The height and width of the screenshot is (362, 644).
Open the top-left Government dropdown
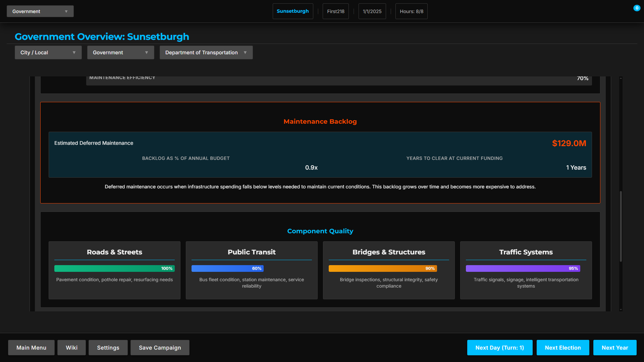tap(40, 11)
